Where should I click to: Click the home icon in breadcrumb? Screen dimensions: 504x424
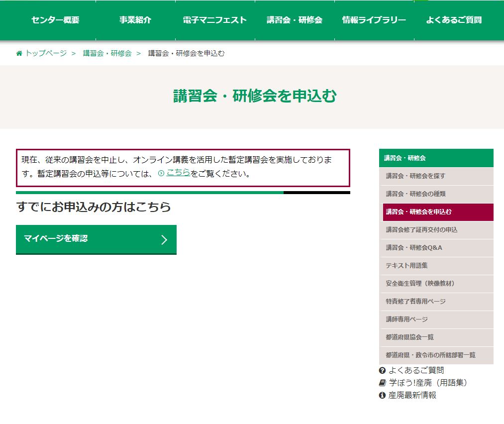coord(19,54)
